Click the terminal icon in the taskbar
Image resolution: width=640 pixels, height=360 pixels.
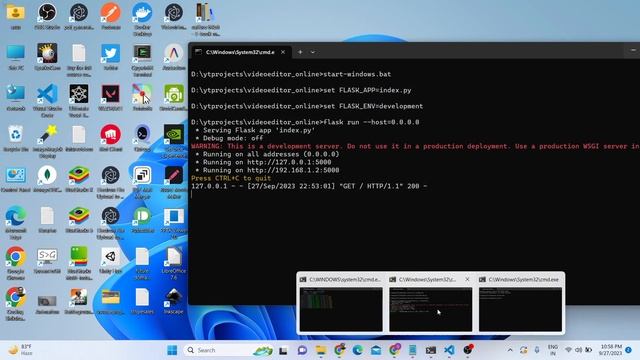click(431, 350)
